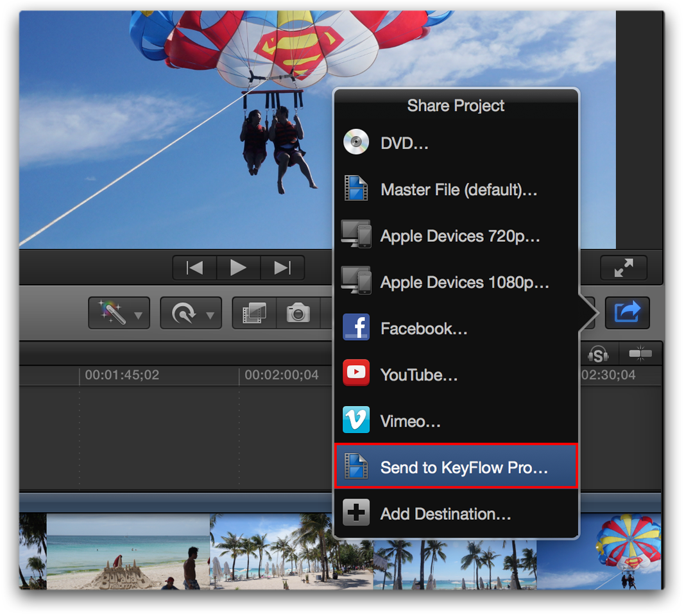Viewport: 693px width, 616px height.
Task: Open the Share Project menu icon
Action: tap(627, 312)
